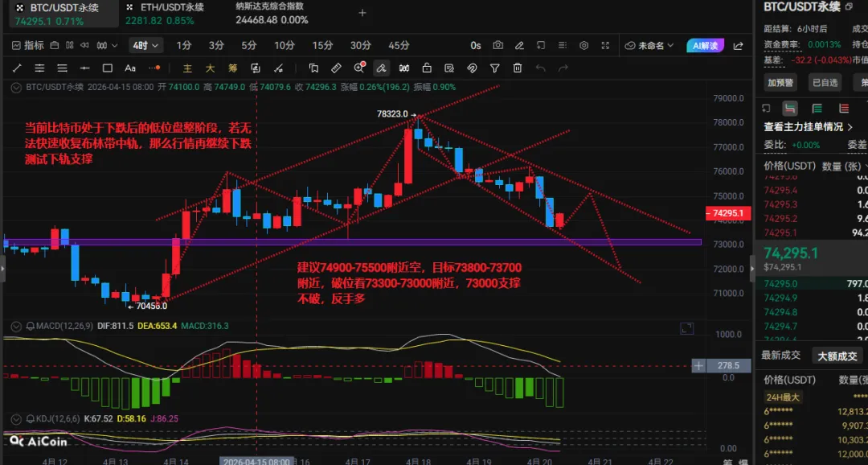The width and height of the screenshot is (868, 465).
Task: Click the KDJ alert bell icon
Action: [x=30, y=419]
